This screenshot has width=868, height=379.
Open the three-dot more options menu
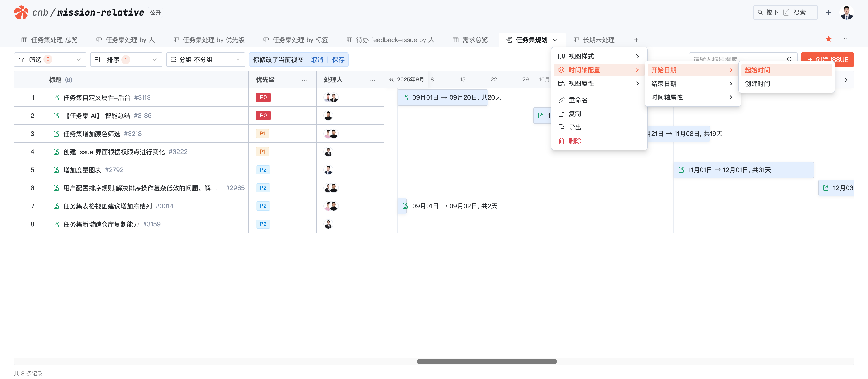847,39
